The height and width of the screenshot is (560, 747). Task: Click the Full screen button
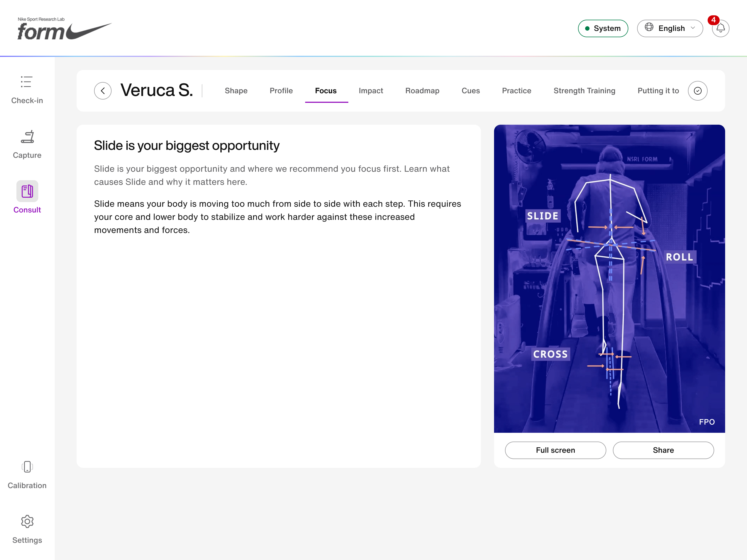pyautogui.click(x=555, y=450)
